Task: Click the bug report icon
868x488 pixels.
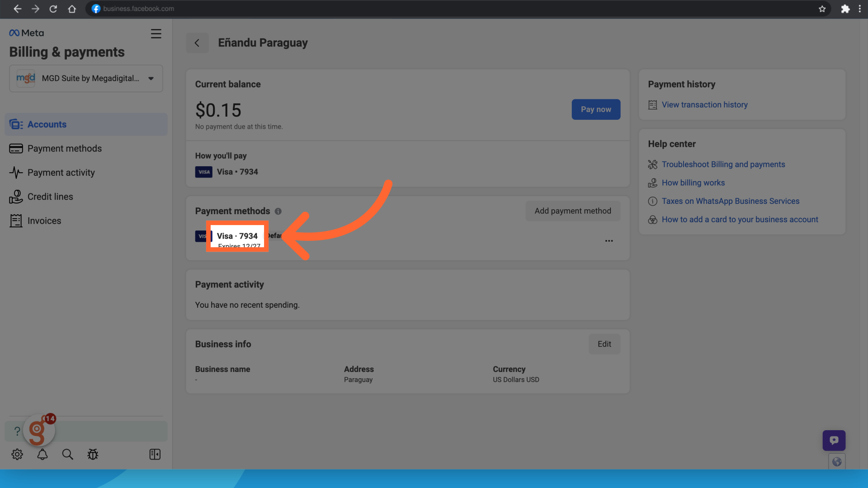Action: [93, 455]
